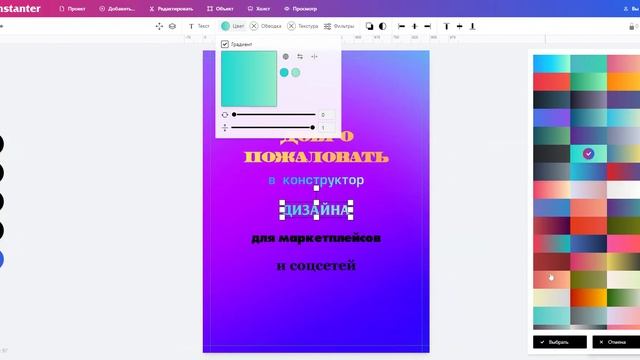The width and height of the screenshot is (640, 360).
Task: Select the 'и соцсетей' text line
Action: (316, 266)
